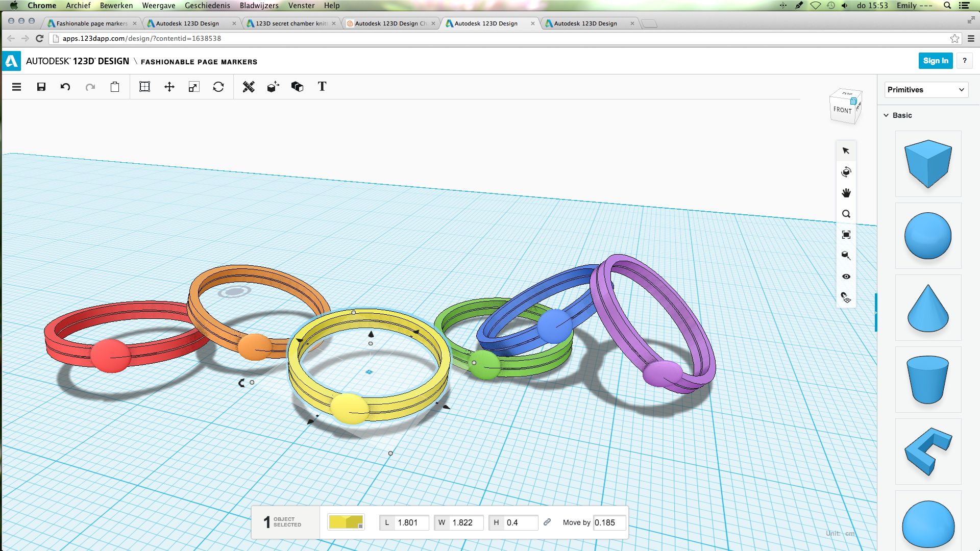Expand the Basic primitives section
This screenshot has width=980, height=551.
click(x=901, y=115)
